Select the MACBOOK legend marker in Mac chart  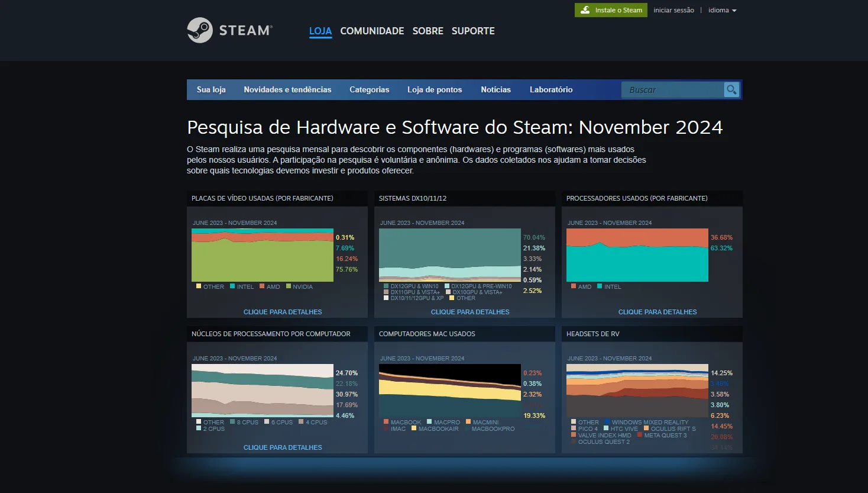coord(386,422)
